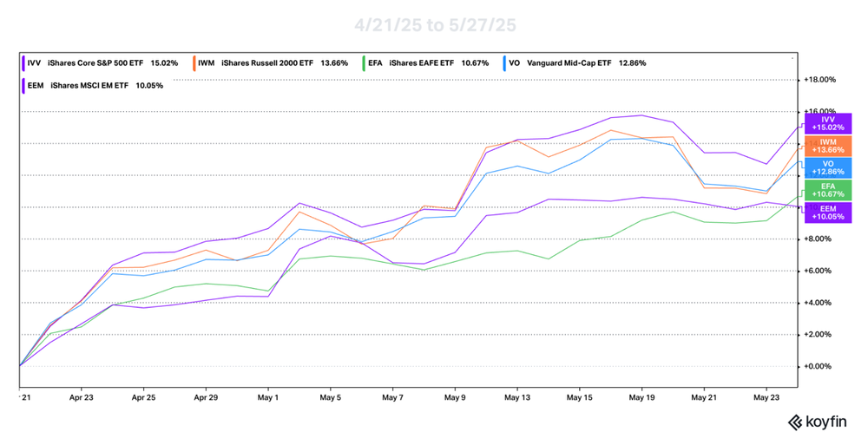868x445 pixels.
Task: Click the May 23 x-axis date label
Action: (766, 397)
